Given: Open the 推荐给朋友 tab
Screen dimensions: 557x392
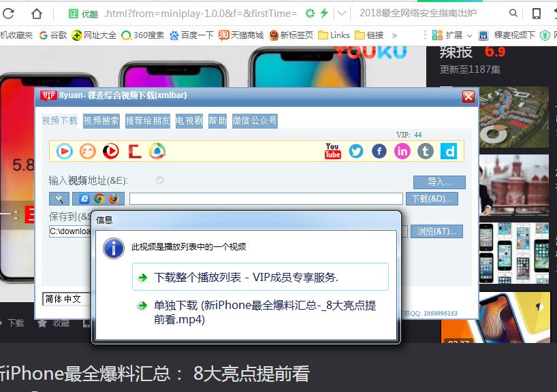Looking at the screenshot, I should coord(147,120).
